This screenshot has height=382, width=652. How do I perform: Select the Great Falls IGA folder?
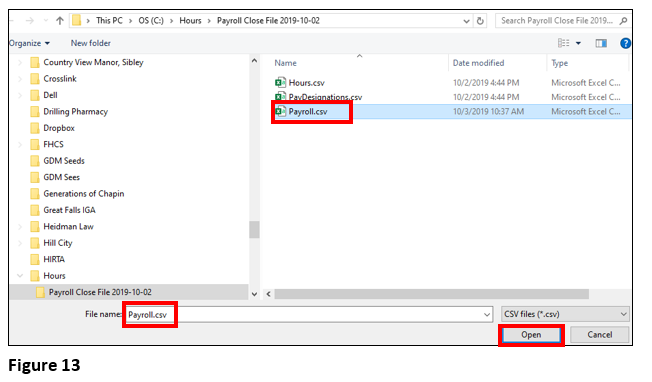(69, 210)
